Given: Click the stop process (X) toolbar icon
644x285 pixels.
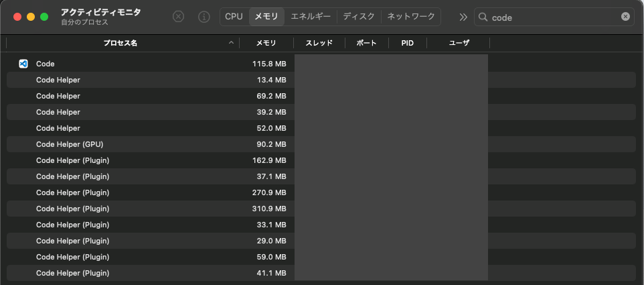Looking at the screenshot, I should pos(178,17).
